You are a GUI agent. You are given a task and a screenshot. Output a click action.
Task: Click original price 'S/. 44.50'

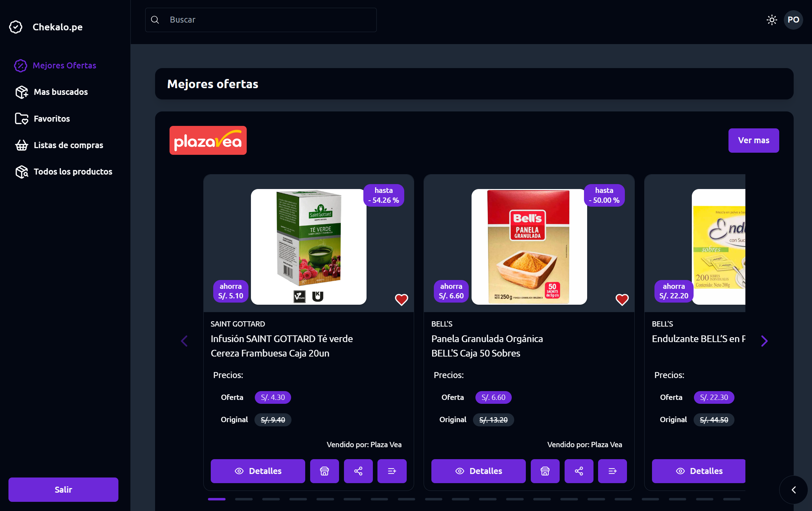[714, 420]
